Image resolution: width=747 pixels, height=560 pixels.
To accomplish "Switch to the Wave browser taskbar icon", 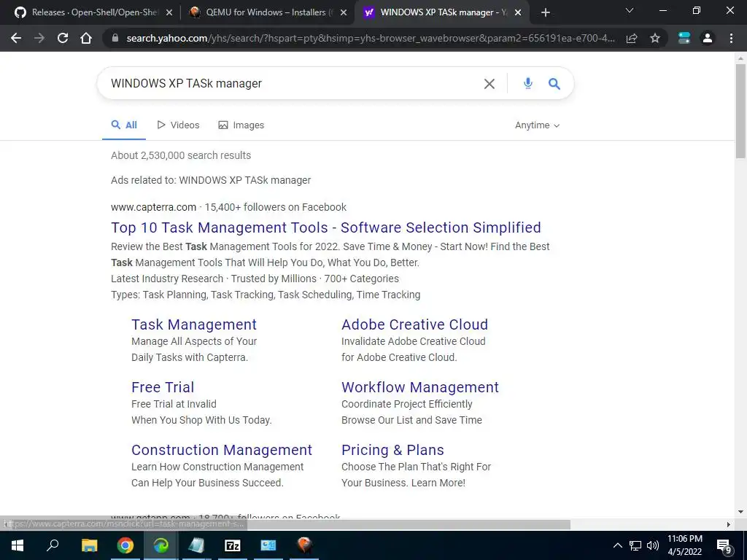I will (x=160, y=545).
